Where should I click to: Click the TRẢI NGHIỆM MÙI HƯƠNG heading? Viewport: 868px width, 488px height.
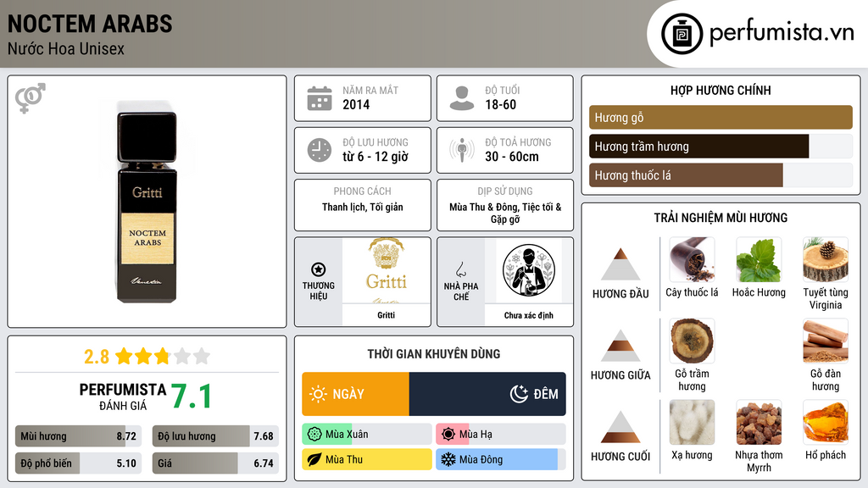click(721, 218)
